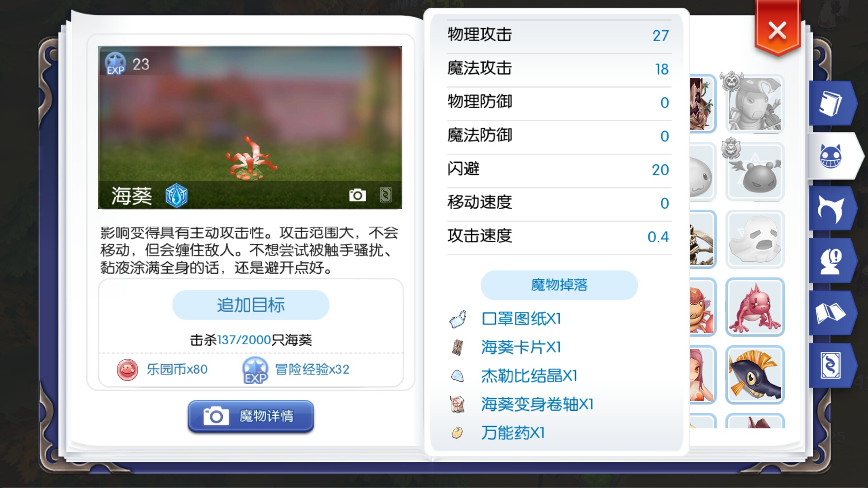Select the gray poring monster thumbnail
The height and width of the screenshot is (488, 868).
pyautogui.click(x=703, y=172)
